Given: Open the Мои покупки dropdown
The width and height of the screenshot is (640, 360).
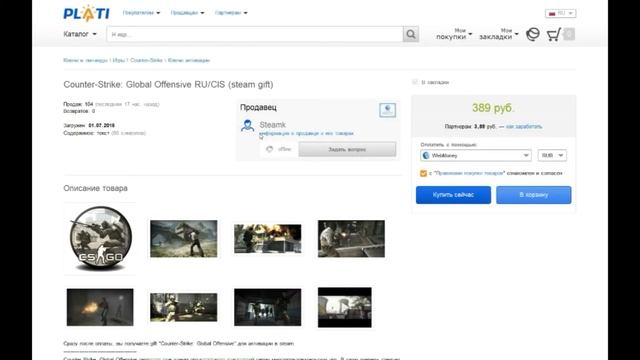Looking at the screenshot, I should [x=454, y=34].
